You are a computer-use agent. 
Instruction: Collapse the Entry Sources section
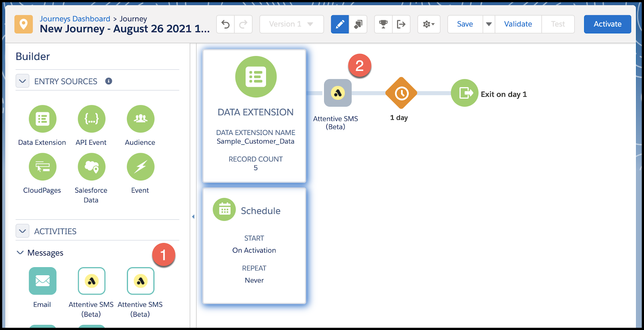23,81
